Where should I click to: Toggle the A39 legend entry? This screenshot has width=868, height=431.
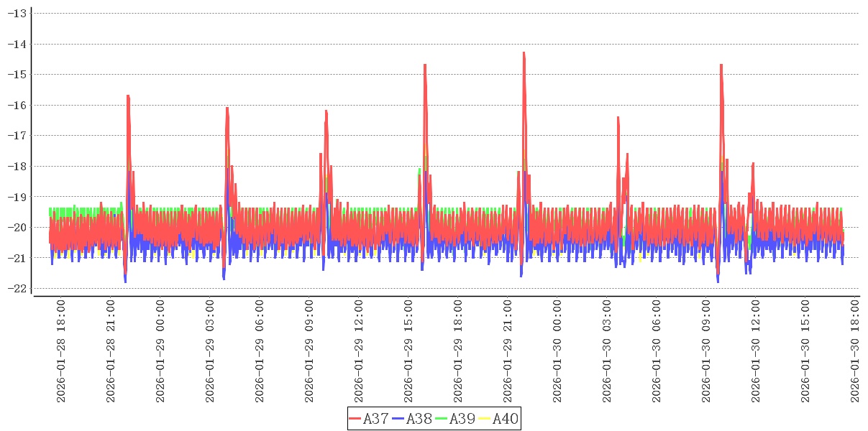(462, 419)
